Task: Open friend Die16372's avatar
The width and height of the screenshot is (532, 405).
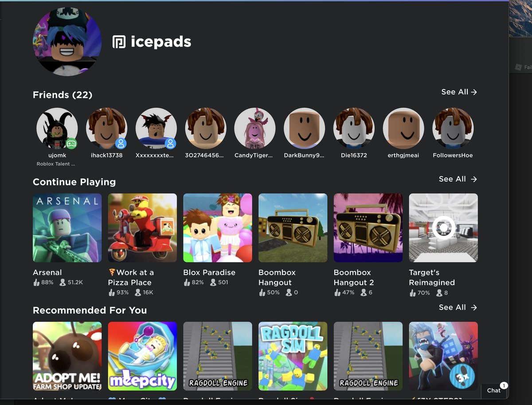Action: point(354,129)
